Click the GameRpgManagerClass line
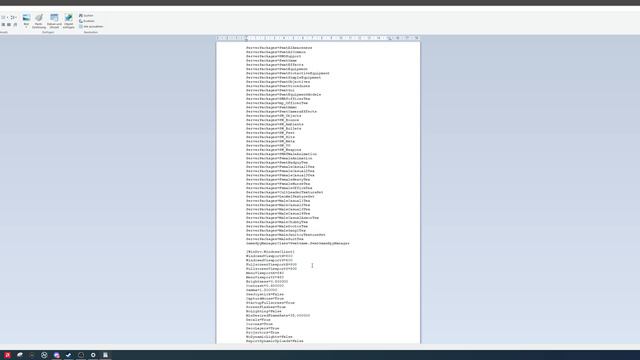Viewport: 640px width, 360px height. [x=298, y=243]
